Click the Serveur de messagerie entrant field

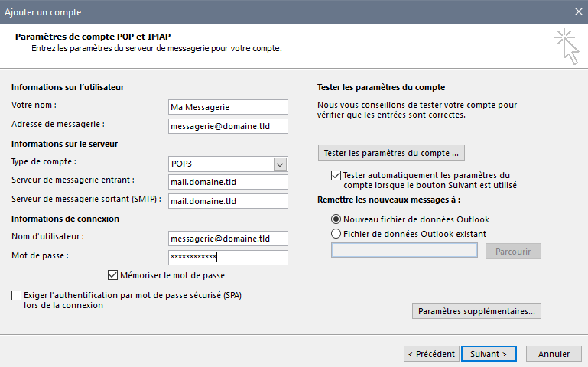point(228,182)
